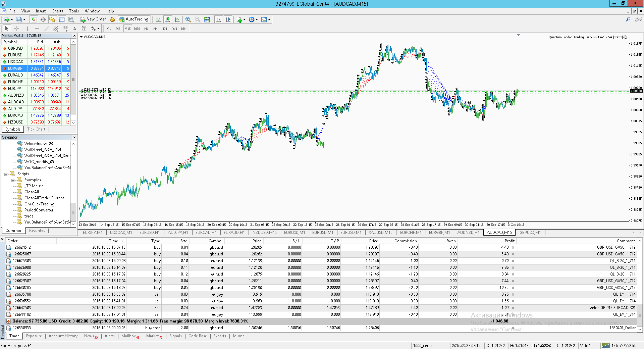This screenshot has height=349, width=644.
Task: Toggle the Market Watch window icon
Action: 34,19
